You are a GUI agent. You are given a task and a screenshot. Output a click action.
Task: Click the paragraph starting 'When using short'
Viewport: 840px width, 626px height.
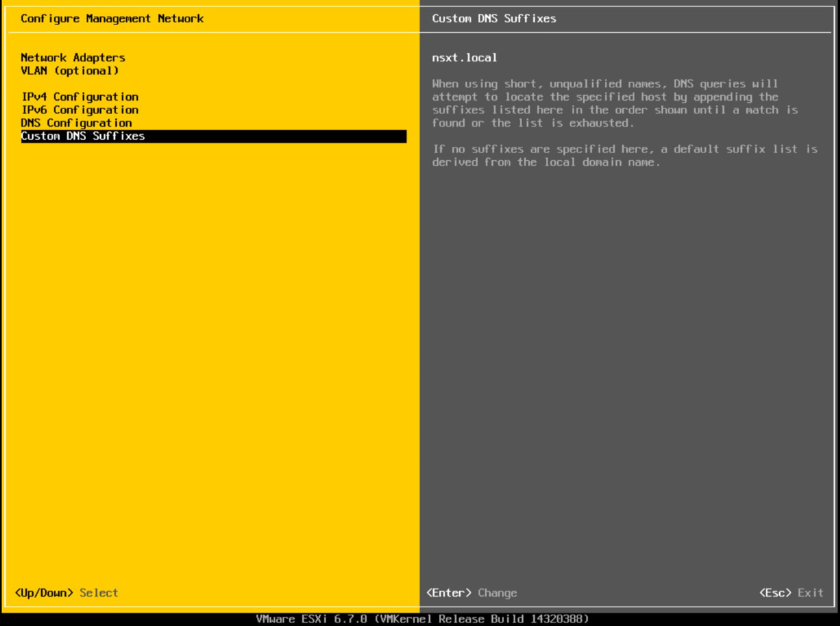(x=615, y=104)
